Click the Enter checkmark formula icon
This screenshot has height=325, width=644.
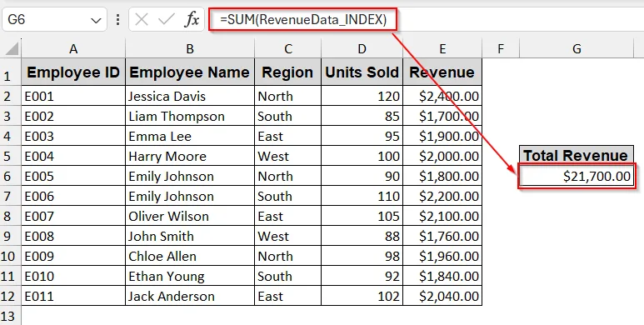click(x=167, y=19)
